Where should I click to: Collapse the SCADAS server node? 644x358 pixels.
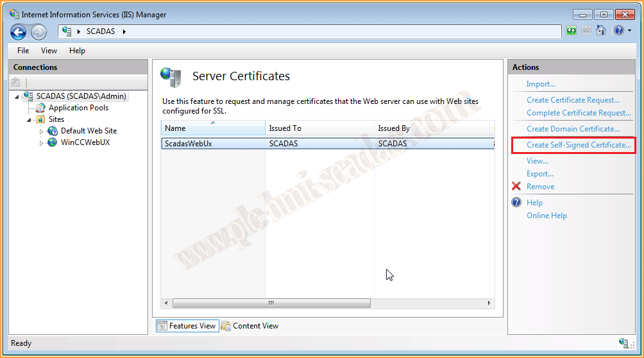[x=17, y=97]
